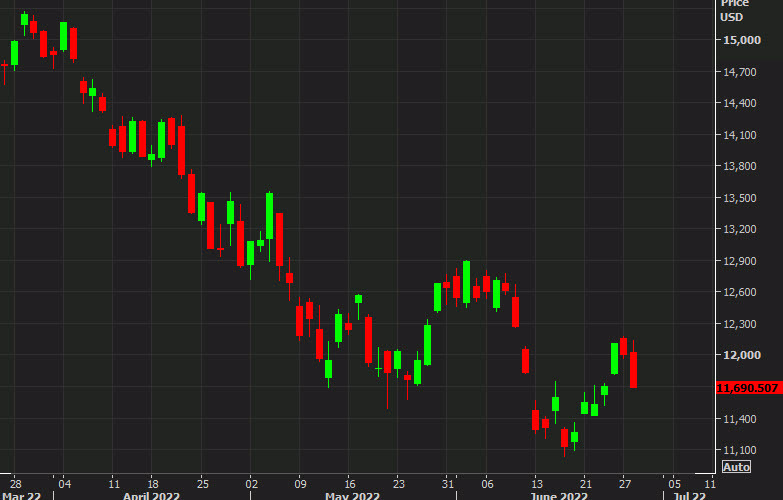The image size is (783, 500).
Task: Click the June 2022 month label
Action: [559, 496]
